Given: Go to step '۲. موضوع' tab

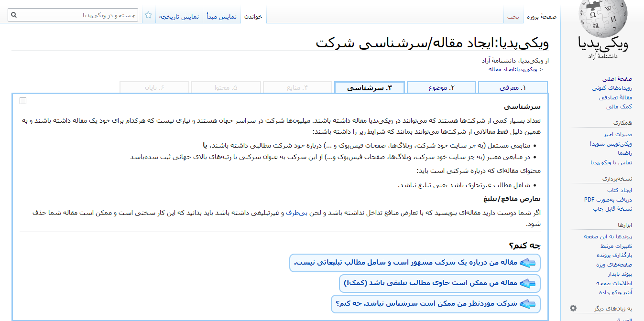Looking at the screenshot, I should tap(441, 88).
